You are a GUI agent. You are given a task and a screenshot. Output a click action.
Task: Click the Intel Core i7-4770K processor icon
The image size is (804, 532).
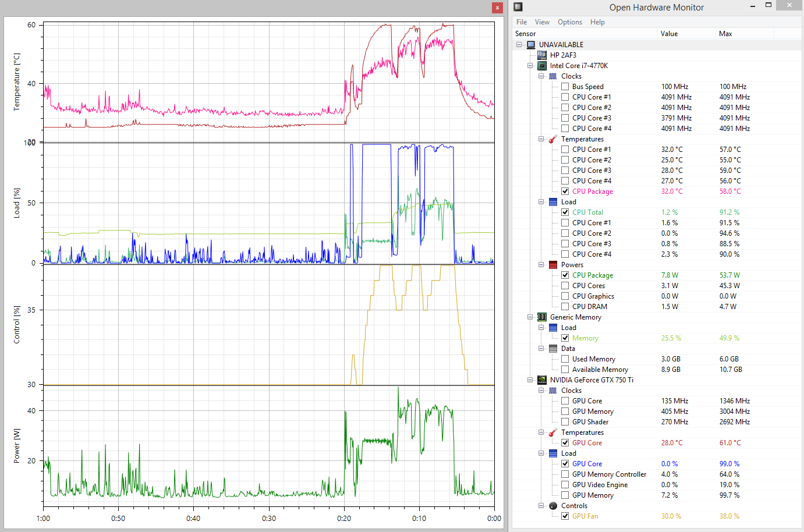542,65
